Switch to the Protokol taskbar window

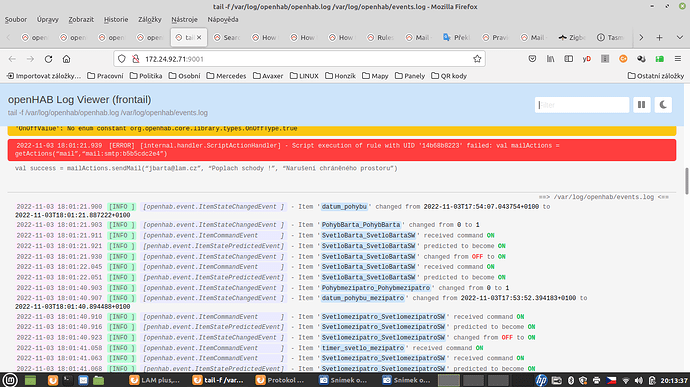280,380
